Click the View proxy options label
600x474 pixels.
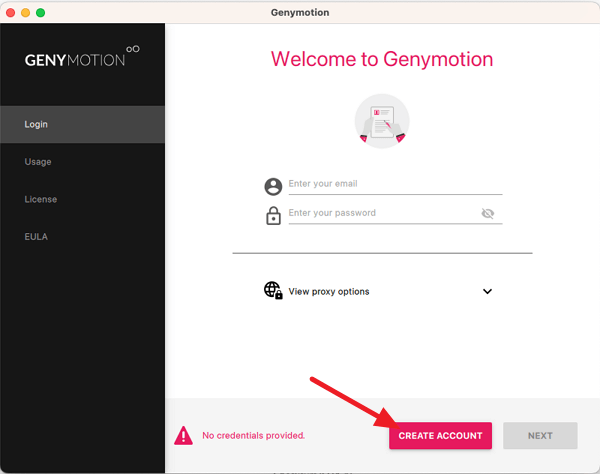click(x=329, y=292)
